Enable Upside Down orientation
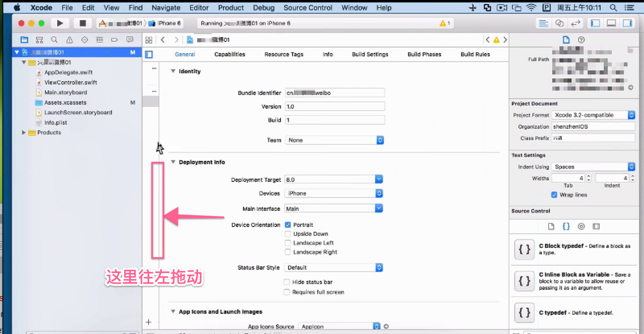This screenshot has width=644, height=334. 288,234
